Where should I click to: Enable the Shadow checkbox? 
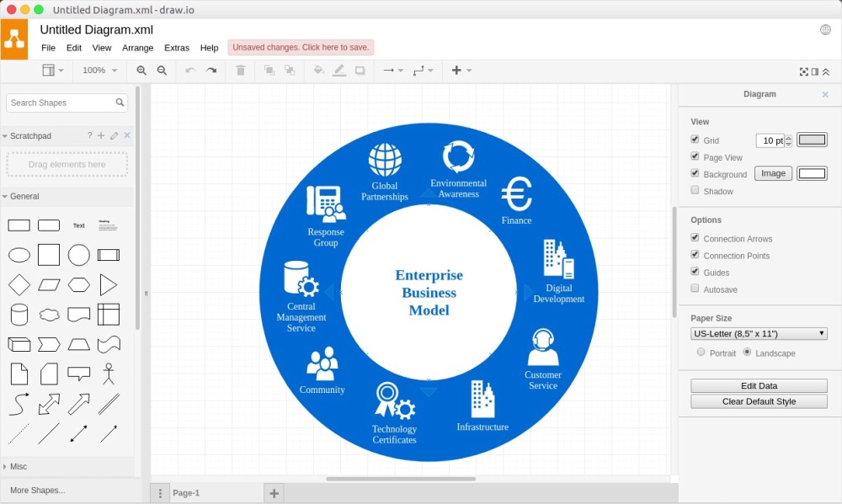(695, 191)
